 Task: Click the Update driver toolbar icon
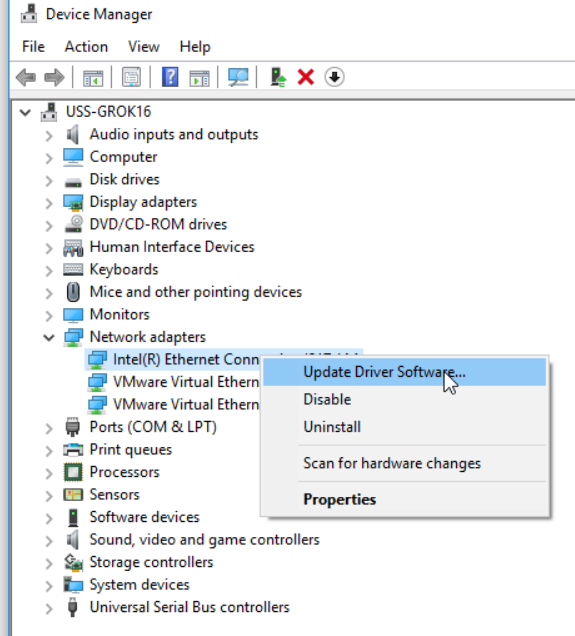coord(278,77)
